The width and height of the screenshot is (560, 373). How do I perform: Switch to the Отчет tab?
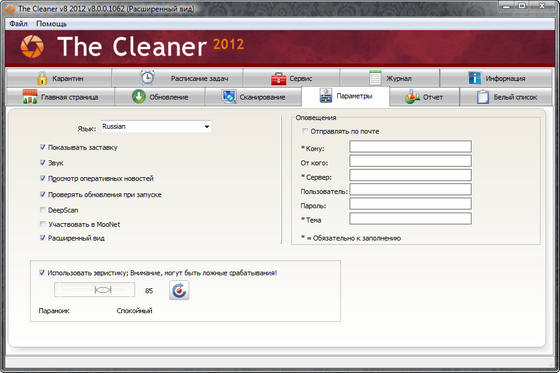coord(424,97)
